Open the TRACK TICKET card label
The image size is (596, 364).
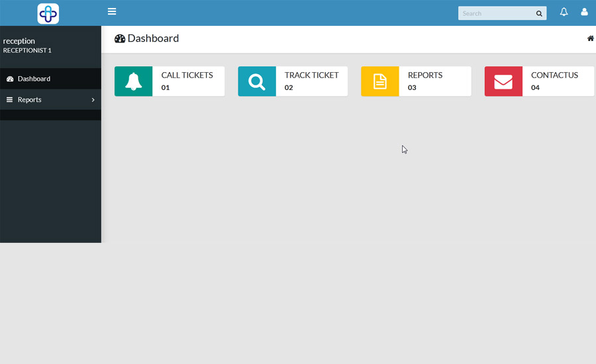click(x=311, y=75)
